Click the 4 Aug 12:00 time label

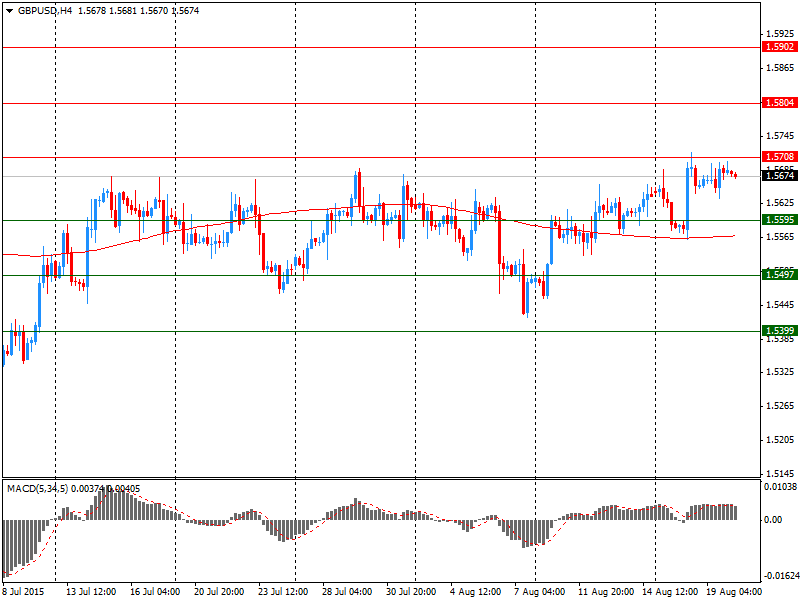tap(476, 592)
